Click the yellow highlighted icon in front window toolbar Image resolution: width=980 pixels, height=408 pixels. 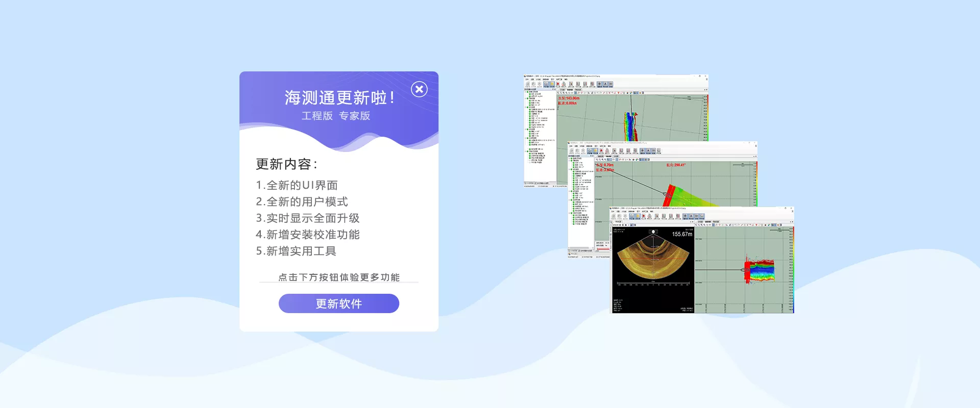[x=637, y=216]
